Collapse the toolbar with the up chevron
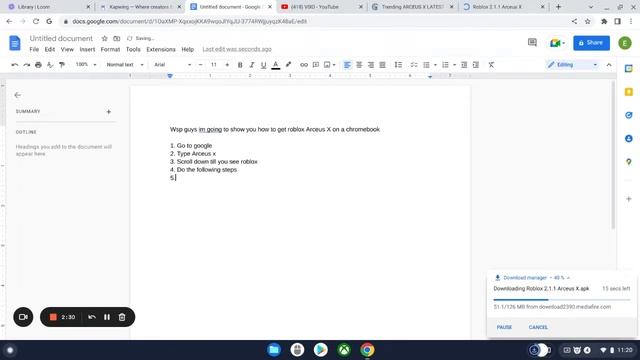 tap(609, 65)
